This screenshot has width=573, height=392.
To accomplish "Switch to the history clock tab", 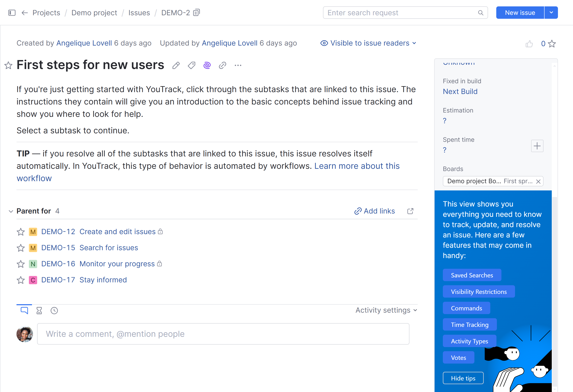I will 54,310.
